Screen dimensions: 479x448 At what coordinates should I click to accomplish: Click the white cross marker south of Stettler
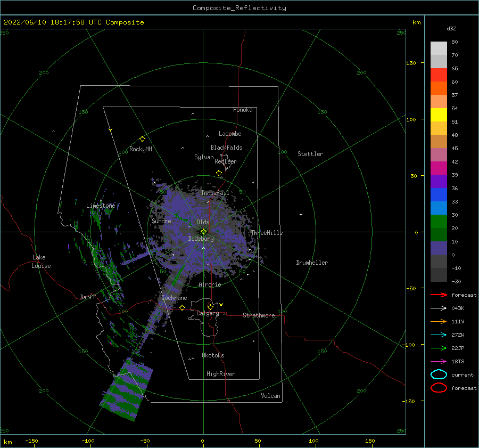(301, 214)
